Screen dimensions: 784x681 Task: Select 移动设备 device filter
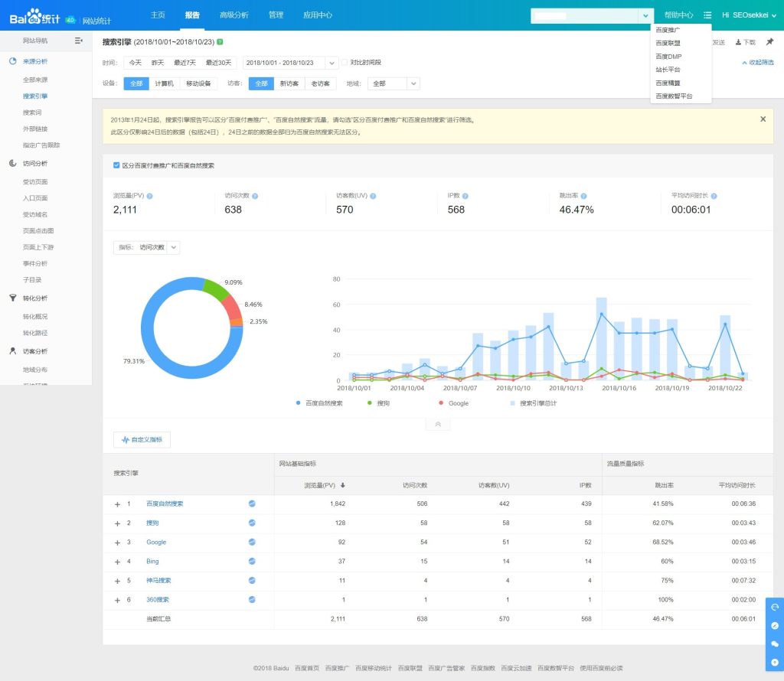(198, 83)
